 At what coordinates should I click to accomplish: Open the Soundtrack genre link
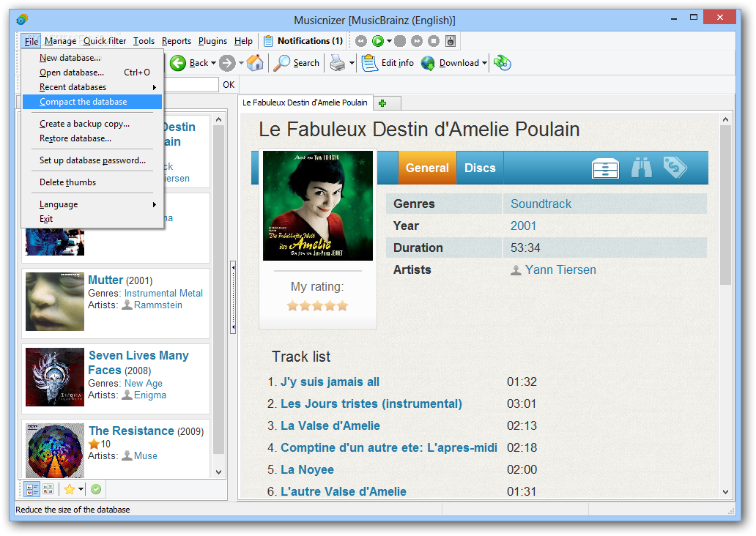pyautogui.click(x=541, y=204)
